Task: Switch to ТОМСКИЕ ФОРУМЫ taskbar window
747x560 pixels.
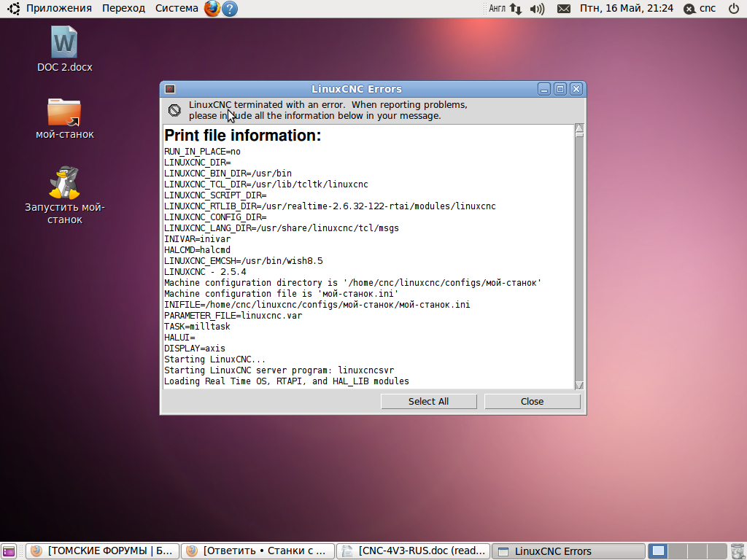Action: [102, 551]
